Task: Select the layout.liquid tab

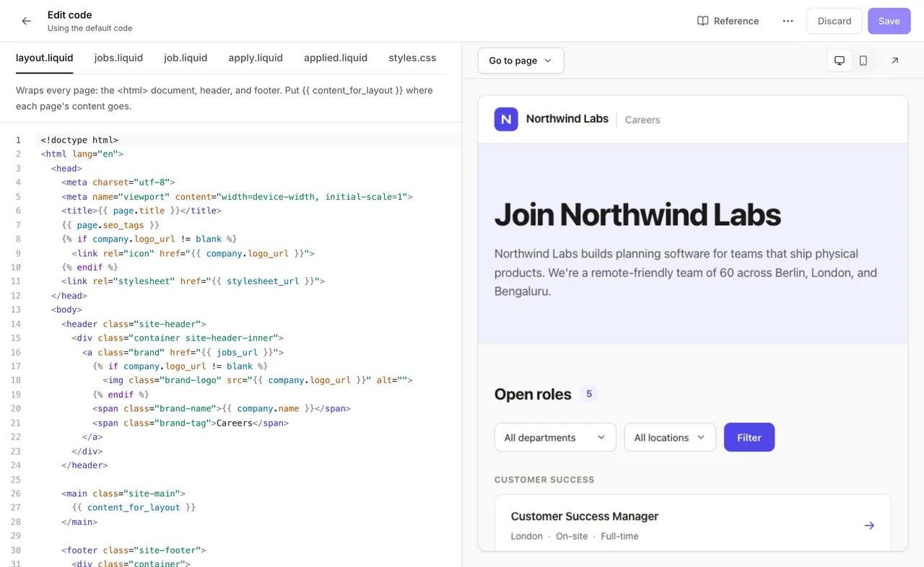Action: click(45, 58)
